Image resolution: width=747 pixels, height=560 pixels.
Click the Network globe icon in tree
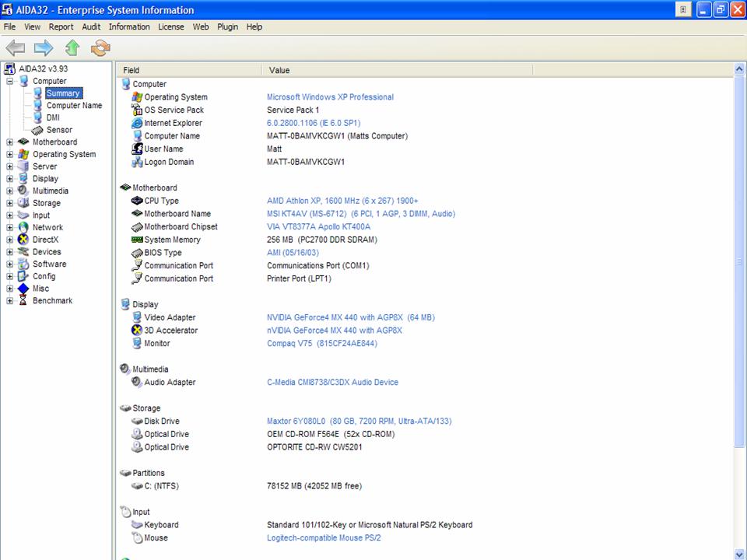point(23,227)
